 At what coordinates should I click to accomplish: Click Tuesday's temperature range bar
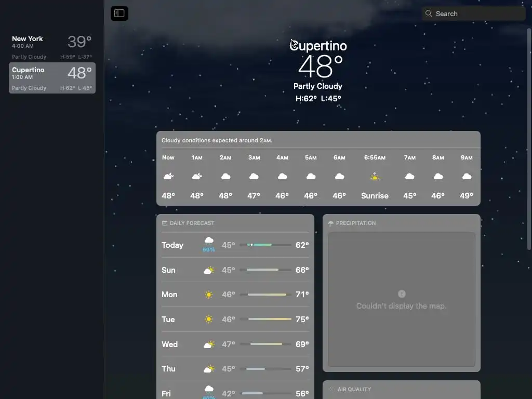pyautogui.click(x=265, y=320)
